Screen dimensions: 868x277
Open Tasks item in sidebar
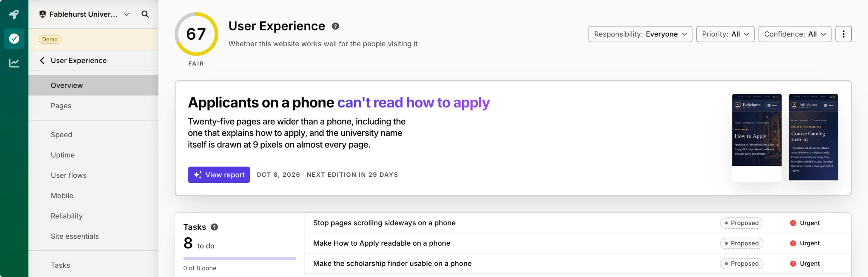93,265
